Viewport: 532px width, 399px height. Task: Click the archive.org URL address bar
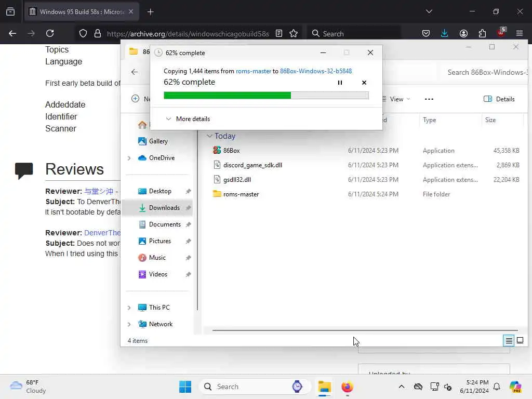(x=188, y=34)
